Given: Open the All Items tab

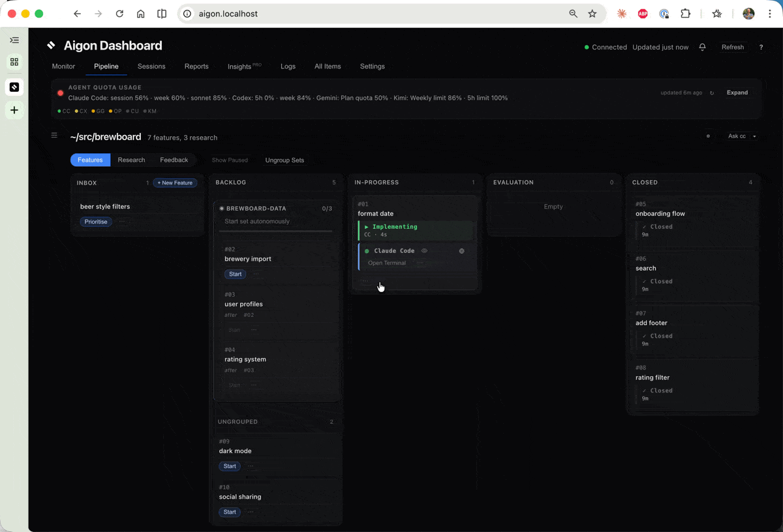Looking at the screenshot, I should pos(328,66).
